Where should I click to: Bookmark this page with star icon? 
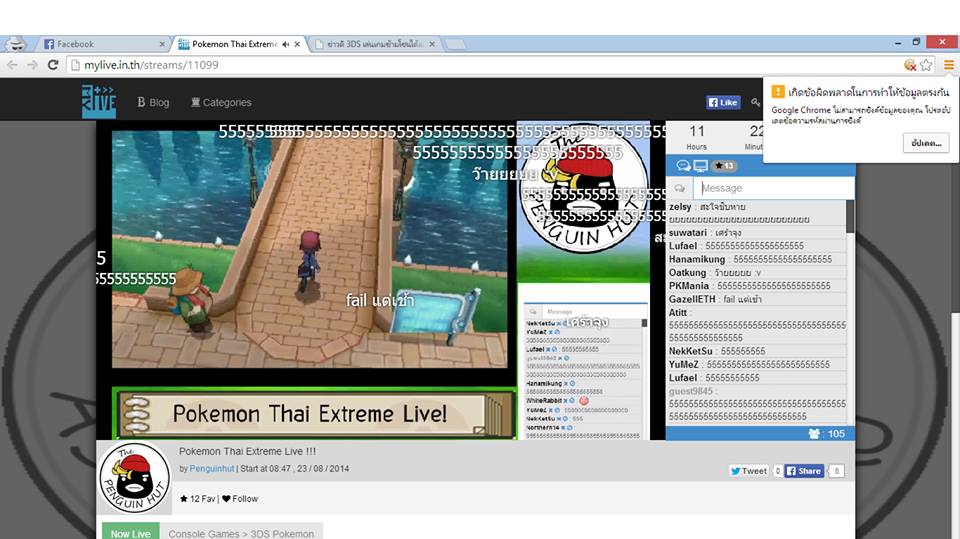click(x=926, y=65)
